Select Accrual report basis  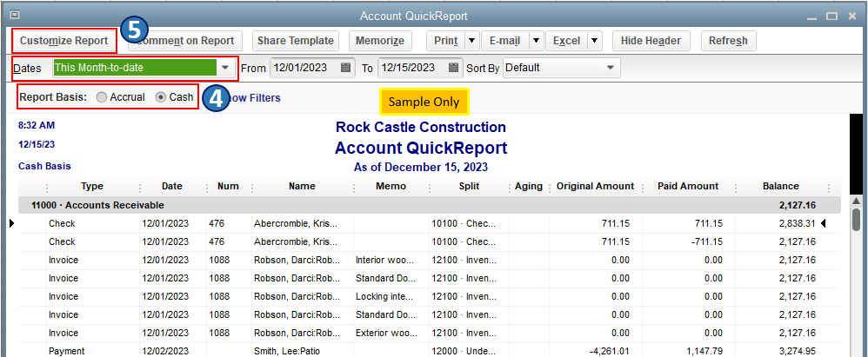click(103, 97)
